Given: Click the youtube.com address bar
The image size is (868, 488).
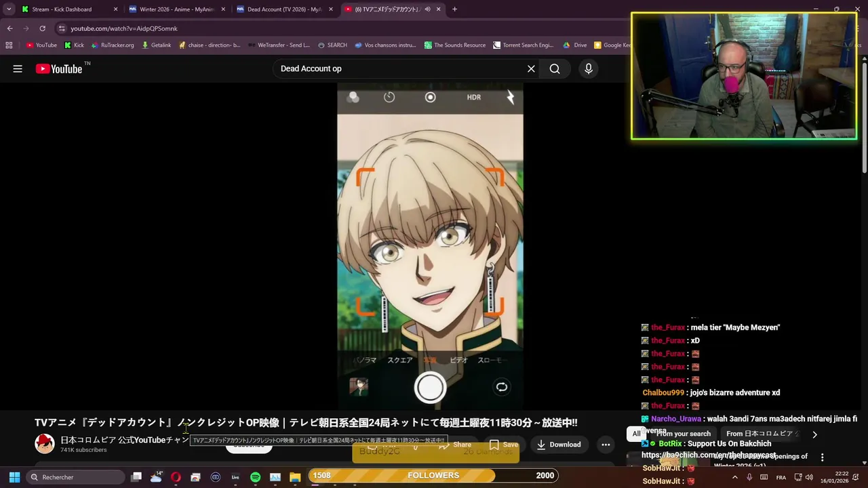Looking at the screenshot, I should point(339,28).
